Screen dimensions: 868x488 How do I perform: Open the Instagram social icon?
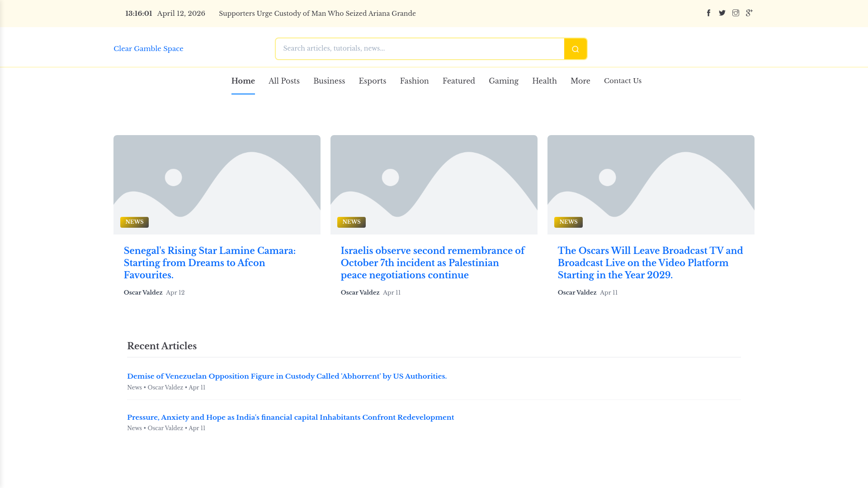(x=736, y=13)
